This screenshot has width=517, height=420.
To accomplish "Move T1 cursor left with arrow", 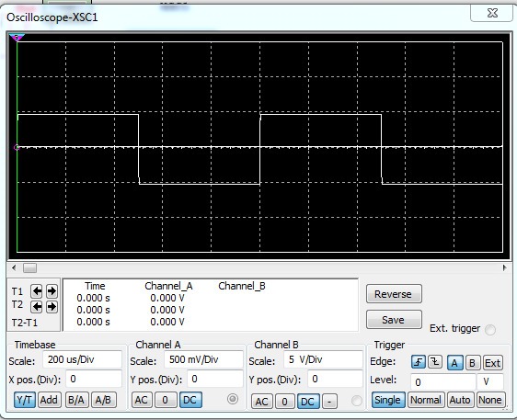I will click(37, 291).
